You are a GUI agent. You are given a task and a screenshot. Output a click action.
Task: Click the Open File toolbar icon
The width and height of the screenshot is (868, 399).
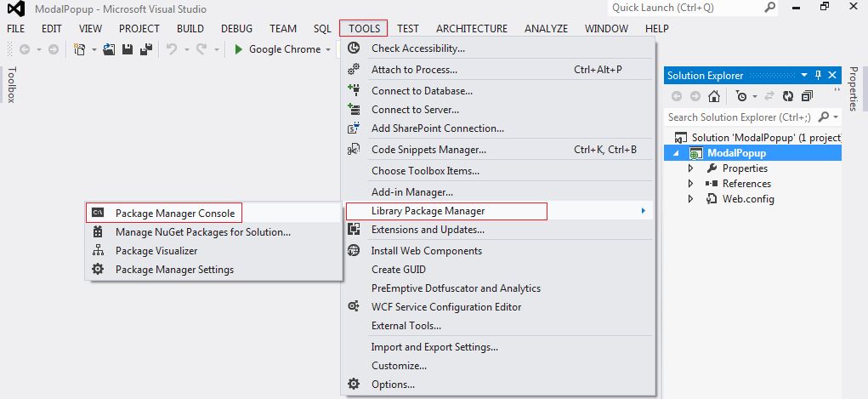(109, 49)
